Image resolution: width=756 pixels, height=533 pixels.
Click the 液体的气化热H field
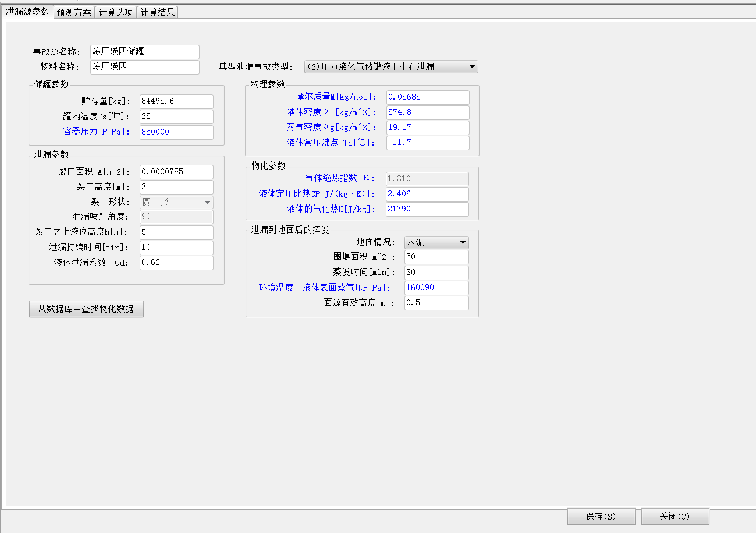[427, 209]
